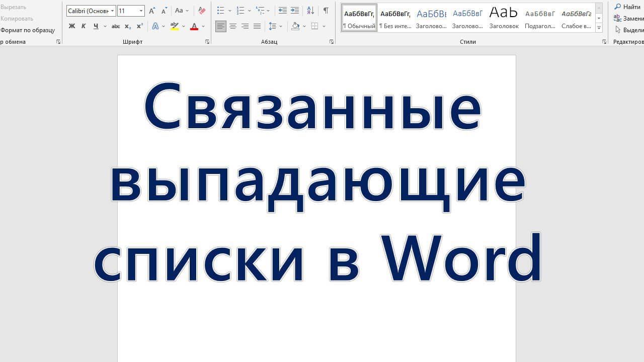This screenshot has width=644, height=362.
Task: Increase the font size
Action: pos(152,11)
